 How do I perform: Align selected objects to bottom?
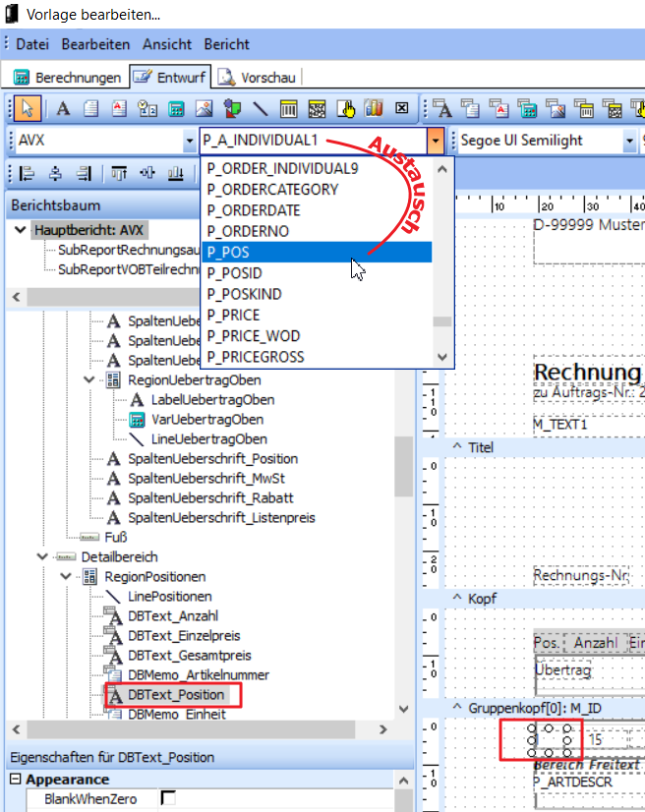point(176,173)
